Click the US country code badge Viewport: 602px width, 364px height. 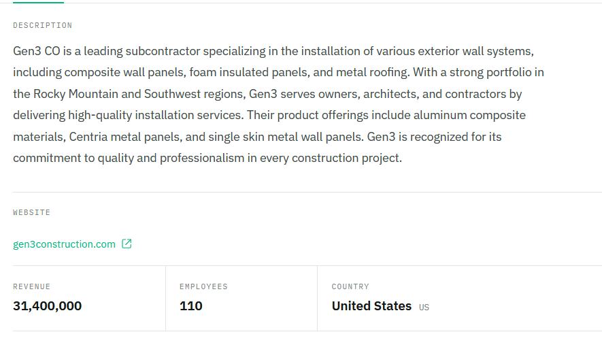click(x=424, y=307)
